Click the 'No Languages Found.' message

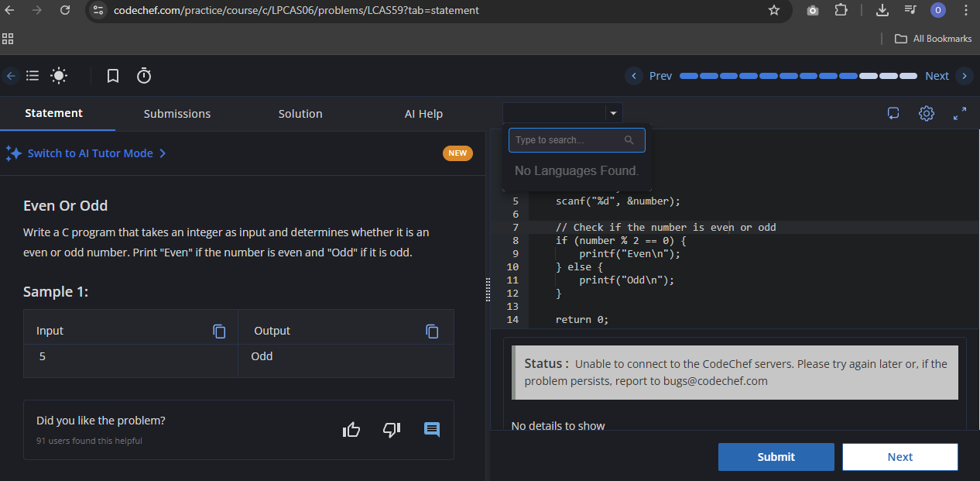pos(577,170)
